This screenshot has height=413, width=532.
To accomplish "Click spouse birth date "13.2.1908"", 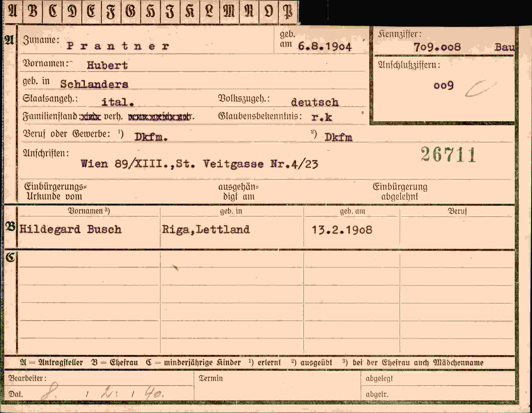I will [342, 230].
